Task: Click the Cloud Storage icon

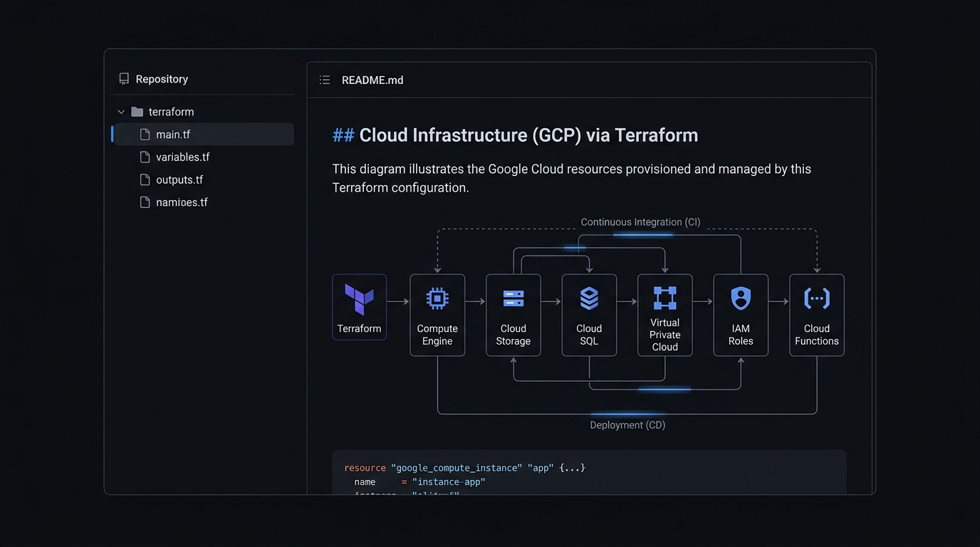Action: (514, 298)
